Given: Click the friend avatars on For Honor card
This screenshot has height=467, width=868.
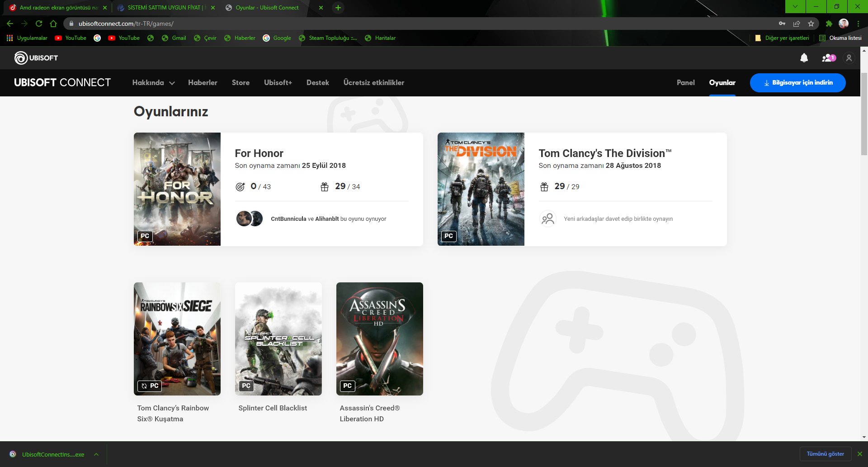Looking at the screenshot, I should pyautogui.click(x=249, y=219).
